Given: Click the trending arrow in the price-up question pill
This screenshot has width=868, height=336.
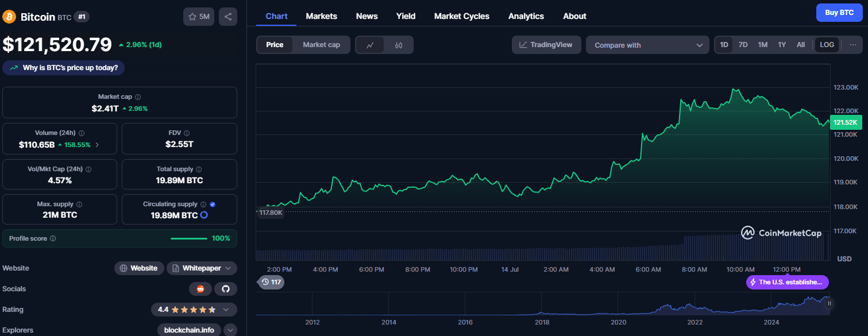Looking at the screenshot, I should 14,68.
